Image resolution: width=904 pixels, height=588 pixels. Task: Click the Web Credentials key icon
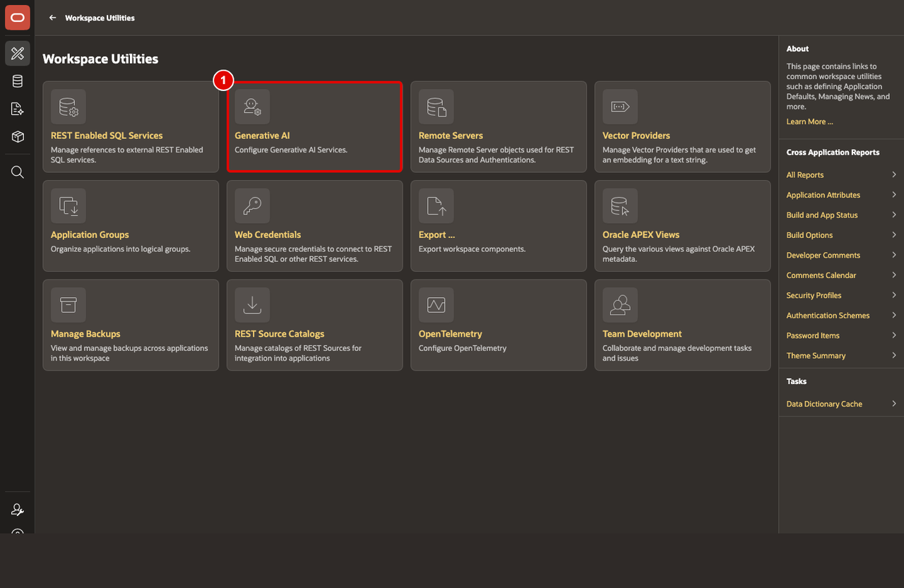pyautogui.click(x=252, y=206)
